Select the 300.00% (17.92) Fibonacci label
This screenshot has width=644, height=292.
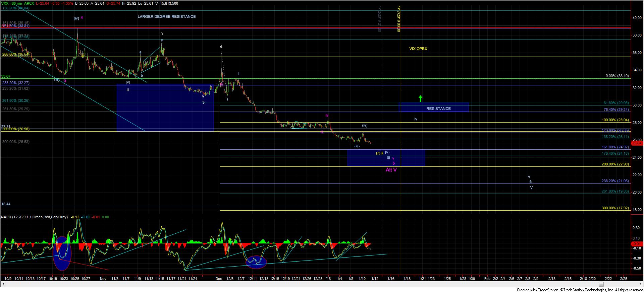click(x=615, y=208)
